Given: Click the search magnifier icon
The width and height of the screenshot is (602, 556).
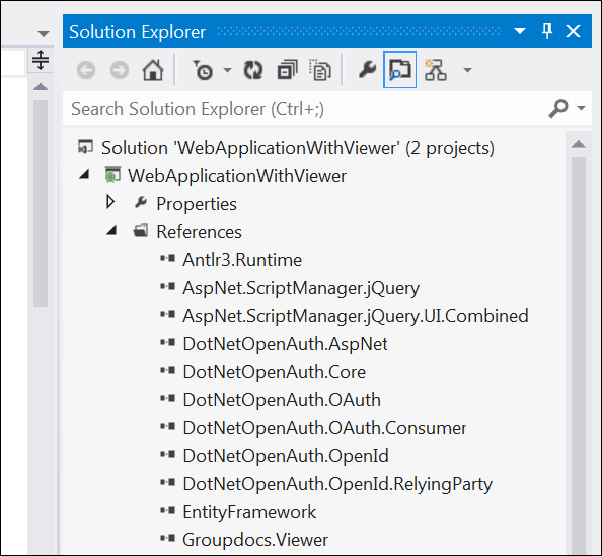Looking at the screenshot, I should (x=558, y=108).
